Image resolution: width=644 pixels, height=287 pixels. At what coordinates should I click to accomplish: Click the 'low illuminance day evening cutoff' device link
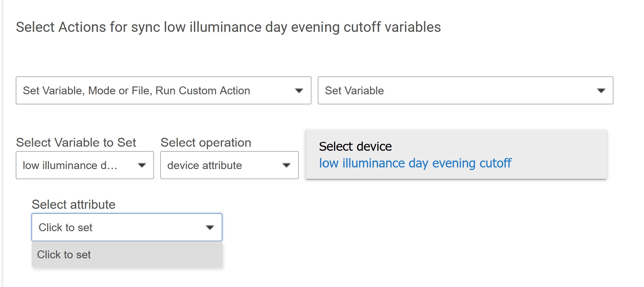coord(415,163)
